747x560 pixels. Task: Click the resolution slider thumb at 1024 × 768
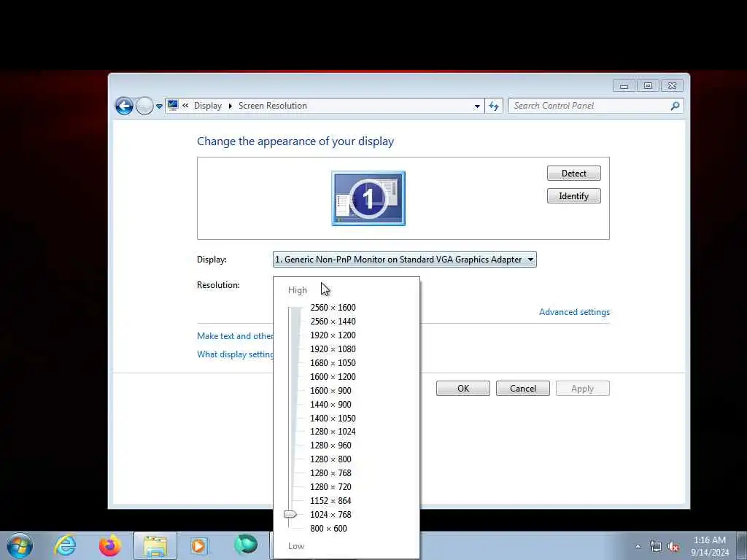pos(290,514)
